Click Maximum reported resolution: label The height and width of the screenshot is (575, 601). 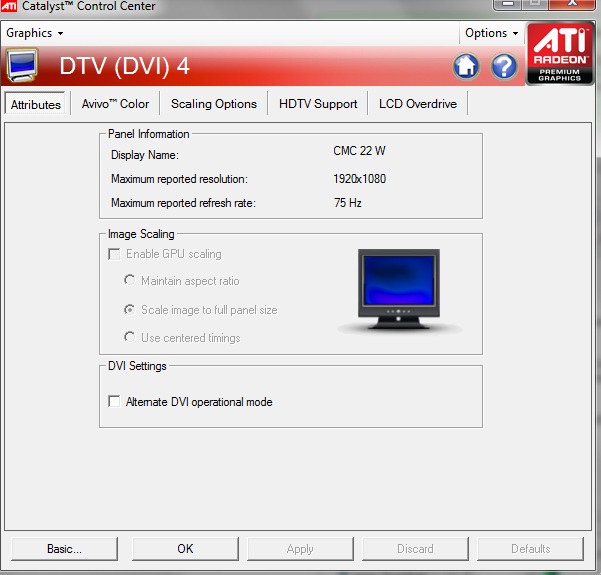(x=179, y=179)
